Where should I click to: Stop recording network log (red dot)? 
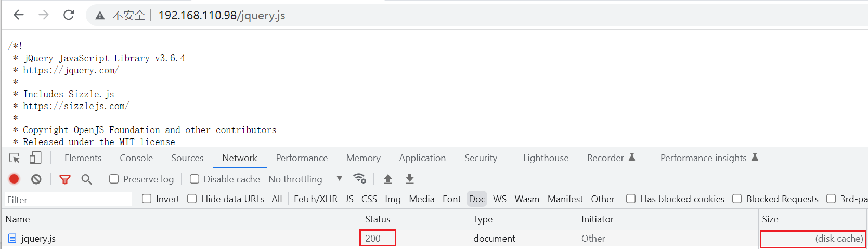click(14, 179)
